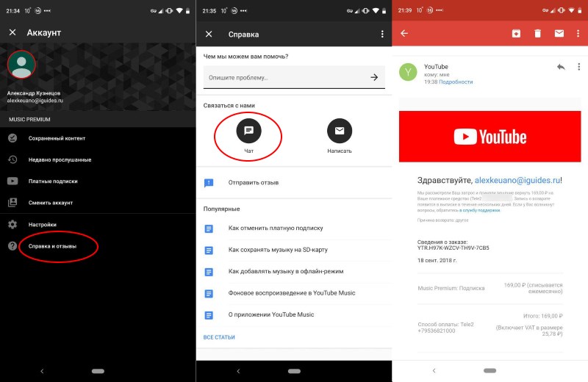Tap ВСЕ СТАТЬИ link
The height and width of the screenshot is (382, 588).
coord(219,337)
